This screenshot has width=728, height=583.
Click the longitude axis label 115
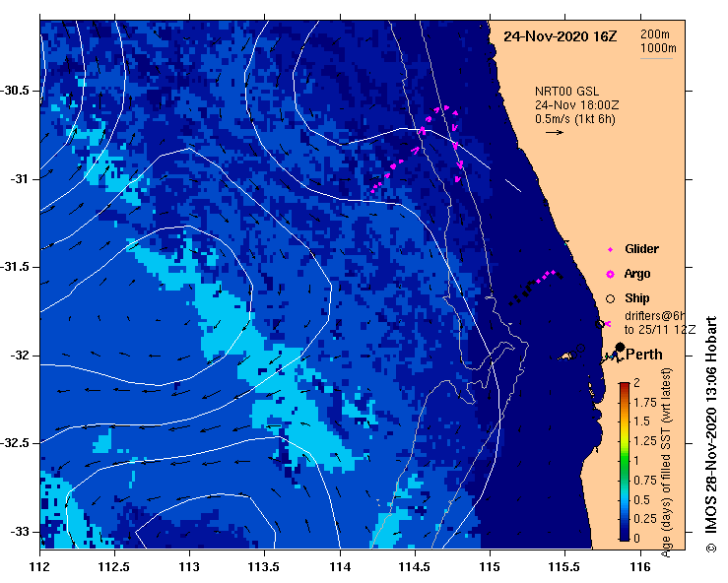(490, 567)
